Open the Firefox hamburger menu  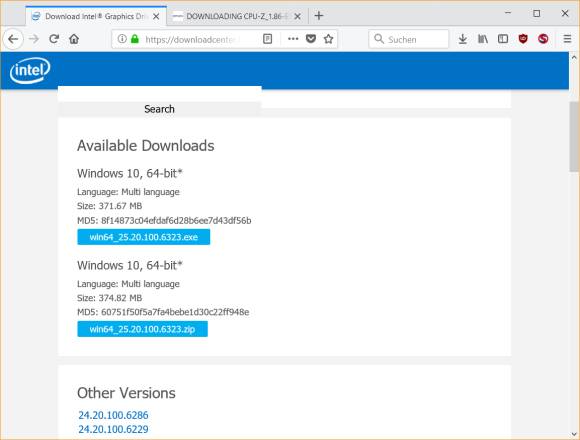(x=567, y=39)
